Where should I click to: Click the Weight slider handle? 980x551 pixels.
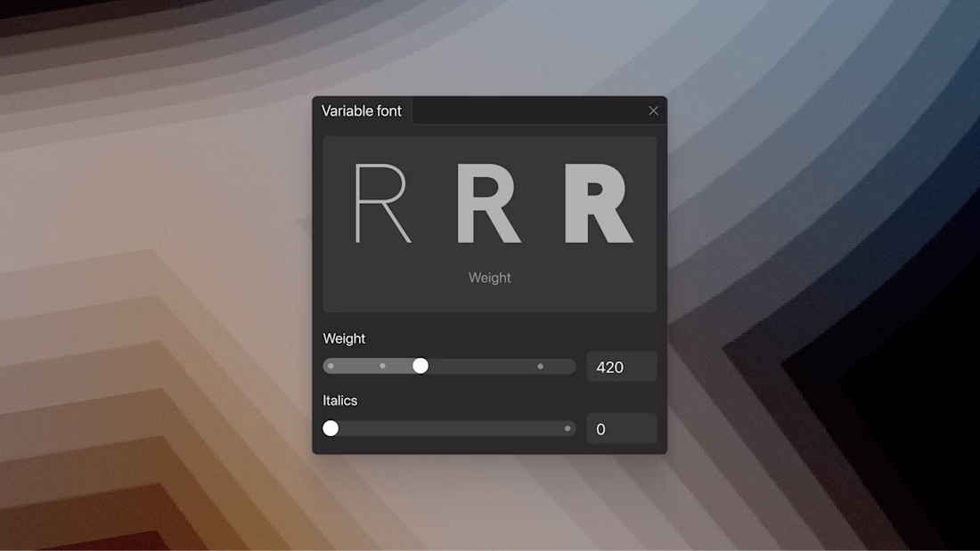click(x=421, y=366)
